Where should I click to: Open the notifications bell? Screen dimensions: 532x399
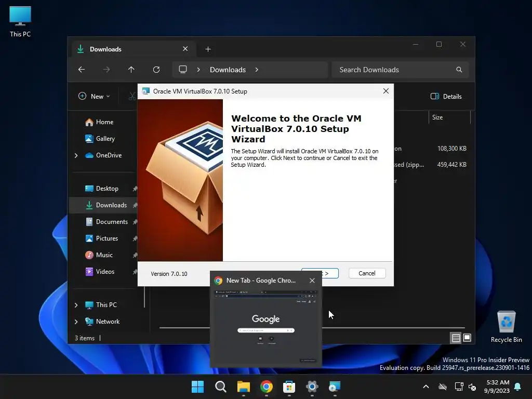[518, 387]
